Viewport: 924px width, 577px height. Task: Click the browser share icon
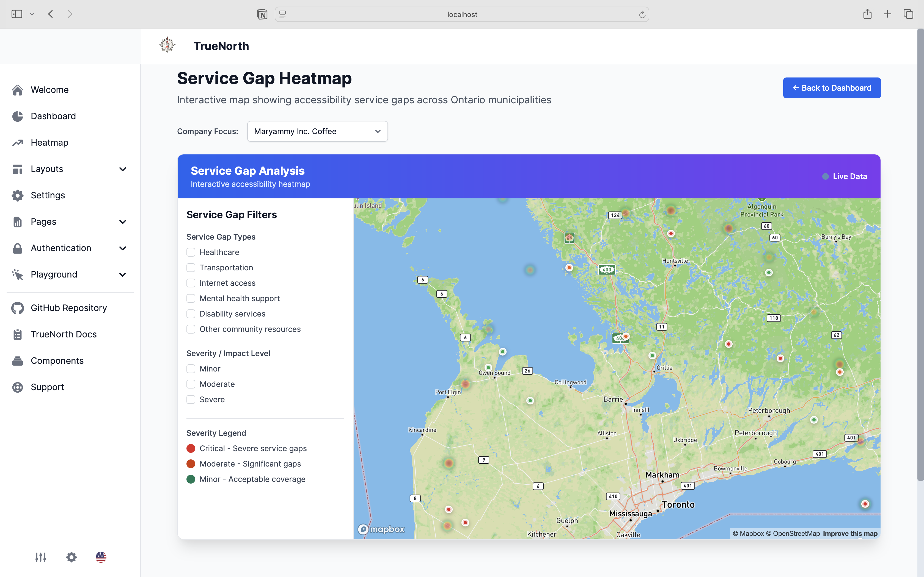pyautogui.click(x=867, y=15)
